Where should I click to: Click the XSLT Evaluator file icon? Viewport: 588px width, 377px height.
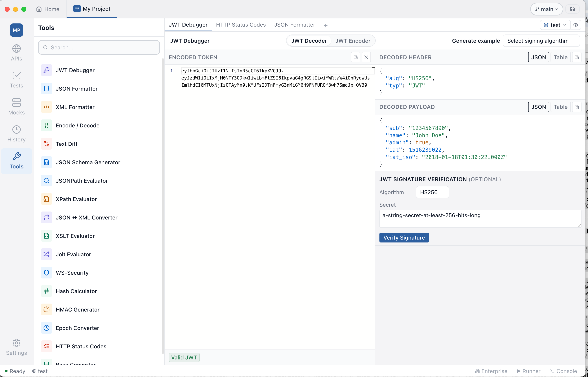[46, 236]
